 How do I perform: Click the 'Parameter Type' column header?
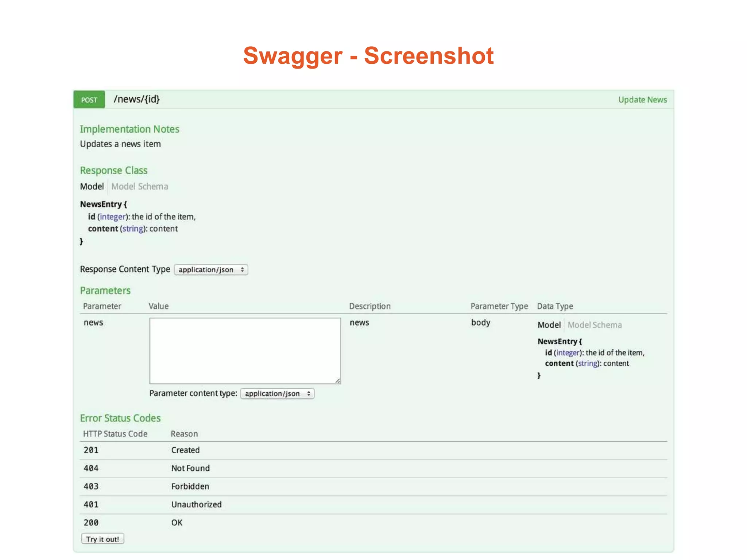pos(499,306)
